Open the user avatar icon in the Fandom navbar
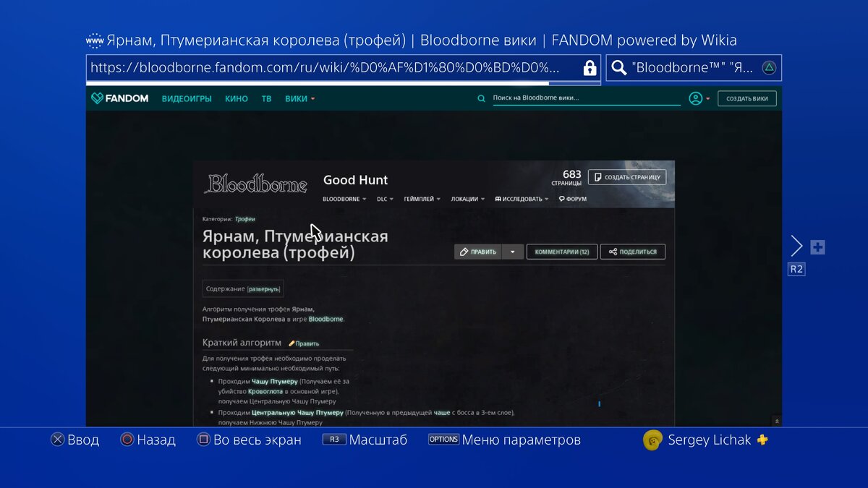The height and width of the screenshot is (488, 868). 695,98
